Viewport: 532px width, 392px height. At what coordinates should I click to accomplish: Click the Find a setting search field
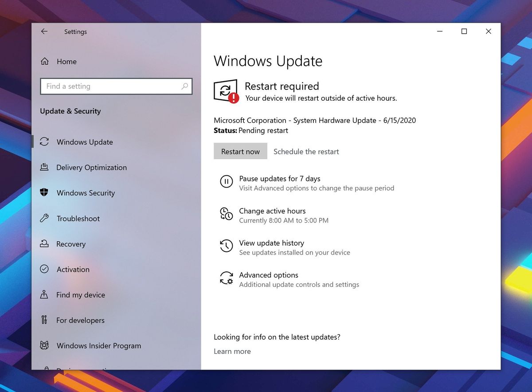116,86
